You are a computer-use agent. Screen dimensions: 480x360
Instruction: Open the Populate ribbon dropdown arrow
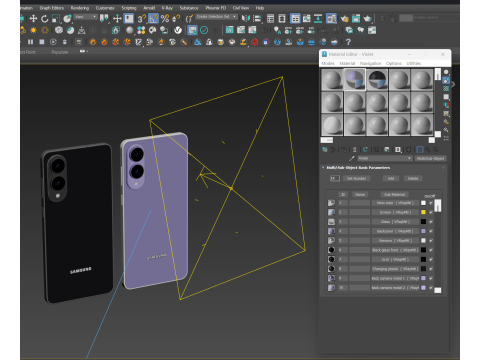coord(87,51)
